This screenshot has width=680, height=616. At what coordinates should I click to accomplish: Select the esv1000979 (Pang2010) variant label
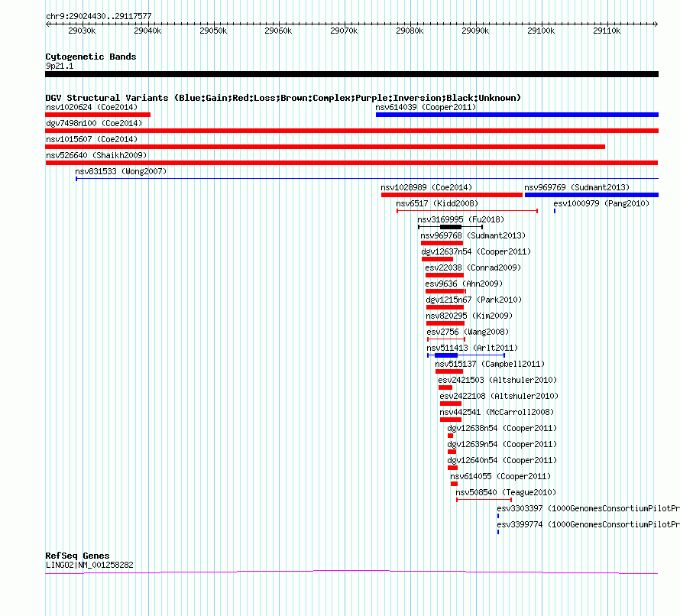tap(601, 203)
